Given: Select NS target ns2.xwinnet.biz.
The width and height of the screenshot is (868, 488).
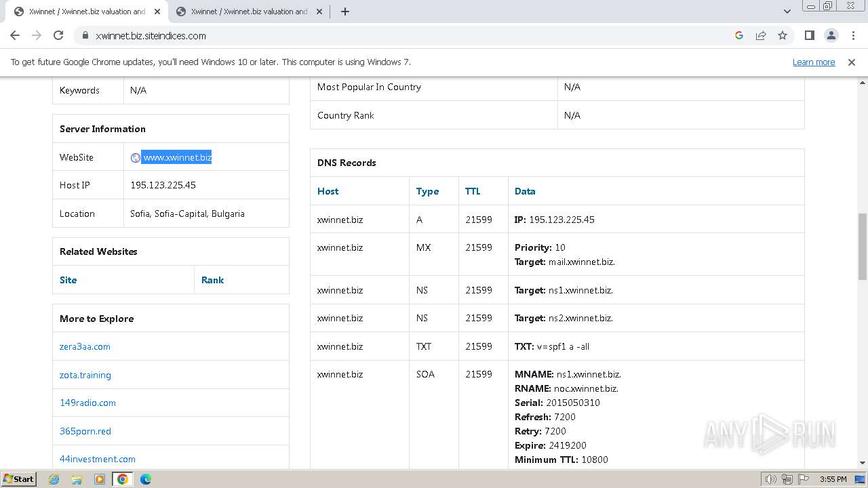Looking at the screenshot, I should click(x=580, y=318).
